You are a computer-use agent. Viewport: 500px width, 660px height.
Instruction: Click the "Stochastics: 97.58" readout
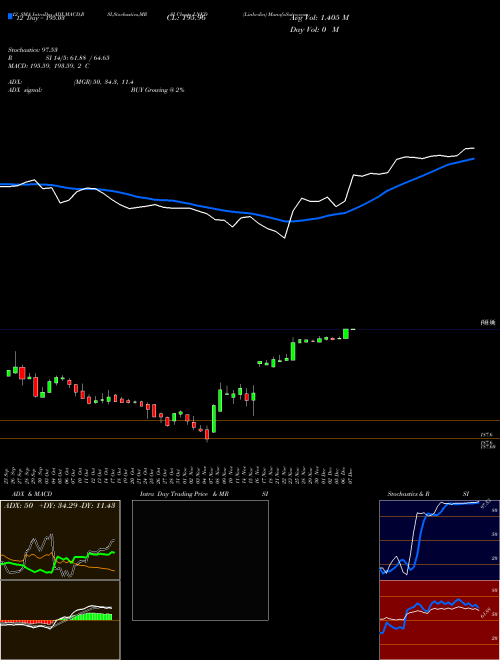33,50
